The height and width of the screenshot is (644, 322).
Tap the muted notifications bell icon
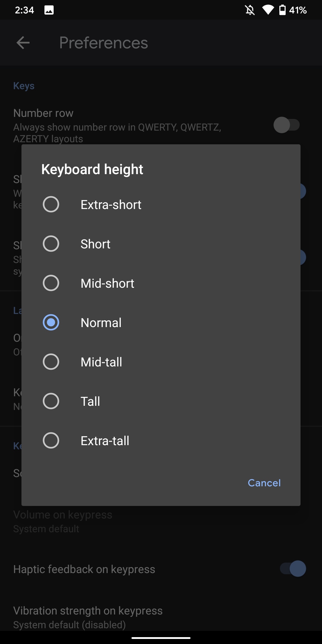[x=250, y=10]
